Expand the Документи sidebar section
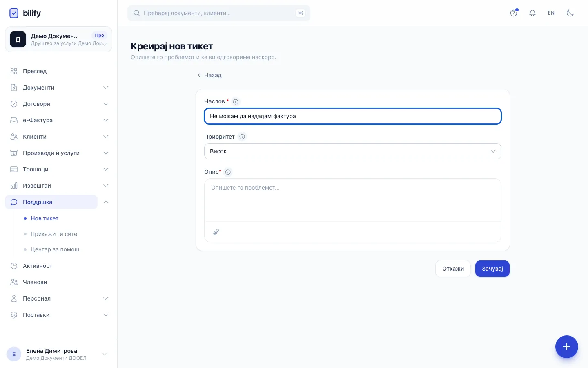Image resolution: width=588 pixels, height=368 pixels. click(x=59, y=88)
